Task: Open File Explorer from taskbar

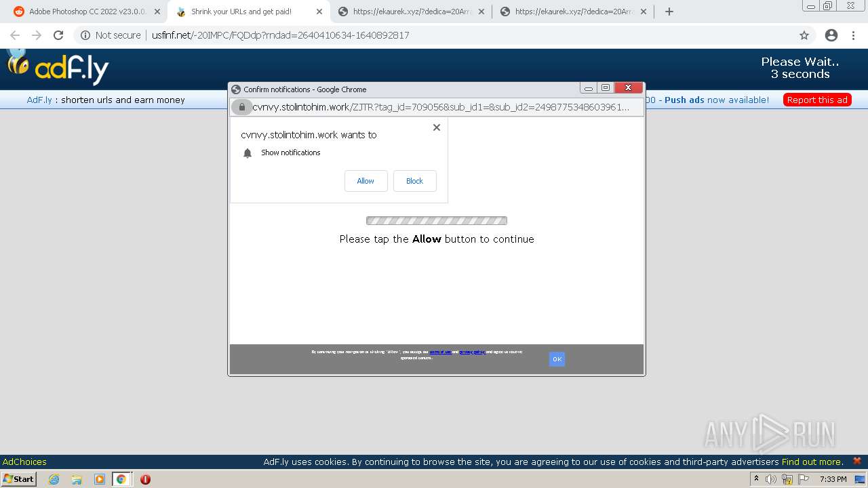Action: coord(77,479)
